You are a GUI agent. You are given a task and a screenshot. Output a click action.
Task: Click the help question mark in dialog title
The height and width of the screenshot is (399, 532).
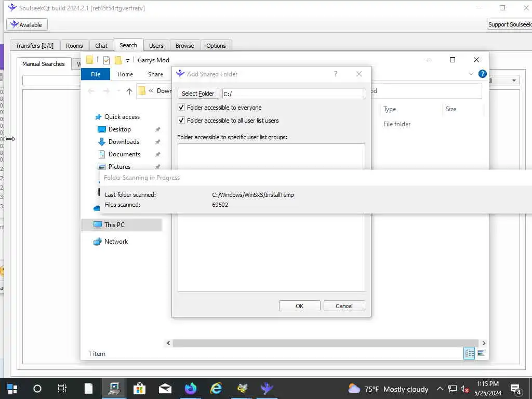(x=335, y=74)
